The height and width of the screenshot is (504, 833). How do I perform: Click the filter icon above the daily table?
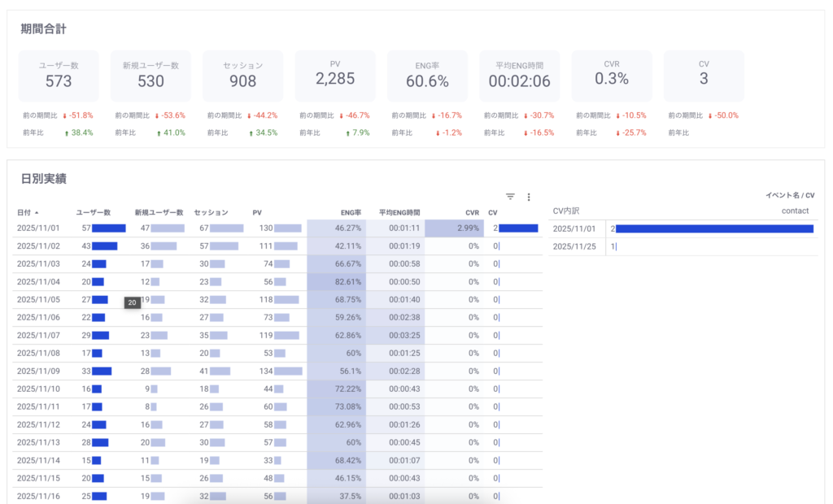click(510, 197)
